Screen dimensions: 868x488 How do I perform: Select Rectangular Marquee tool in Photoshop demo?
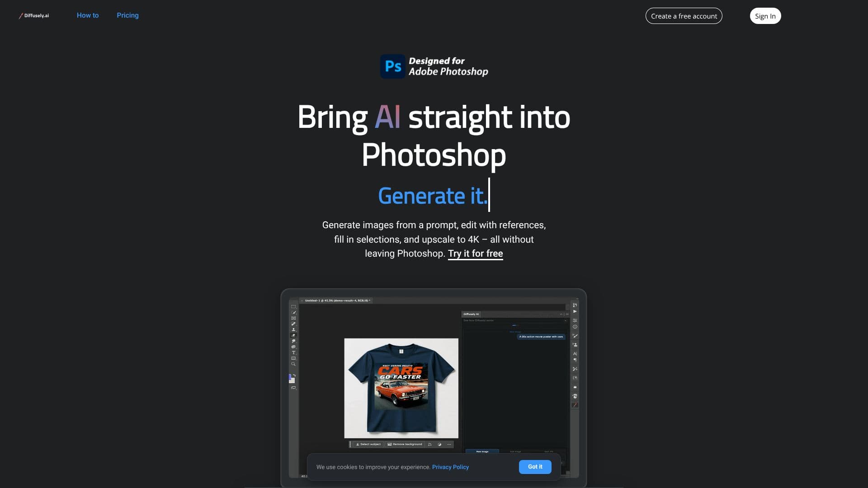(293, 306)
